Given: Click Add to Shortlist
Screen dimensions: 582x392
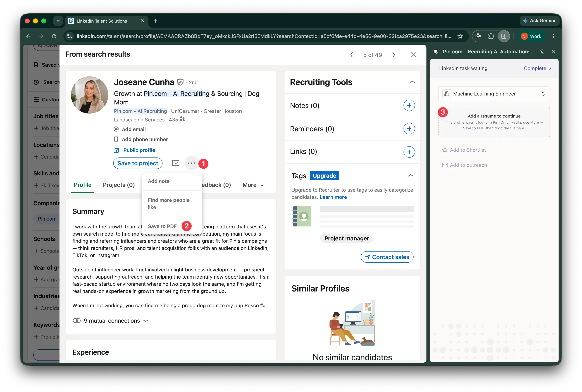Looking at the screenshot, I should coord(464,150).
